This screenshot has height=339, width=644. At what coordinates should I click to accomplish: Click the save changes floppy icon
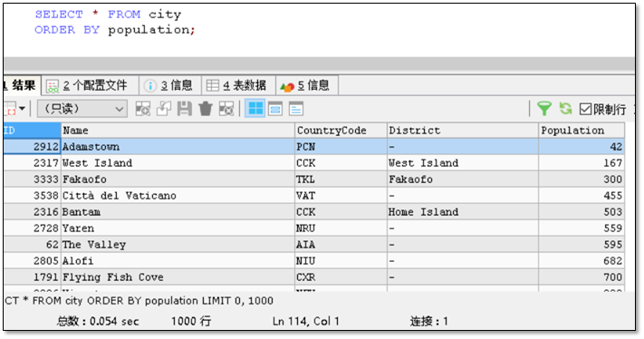[185, 109]
